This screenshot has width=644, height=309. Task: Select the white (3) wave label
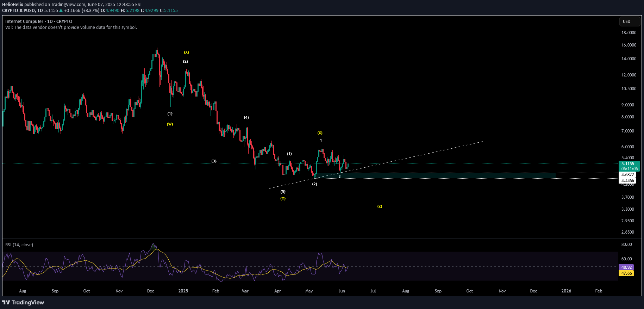click(x=214, y=161)
